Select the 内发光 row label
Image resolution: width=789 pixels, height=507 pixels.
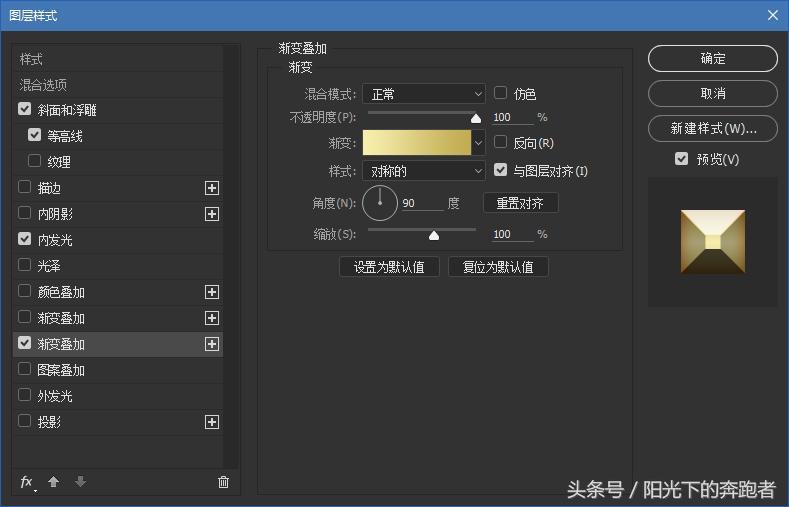click(x=55, y=240)
